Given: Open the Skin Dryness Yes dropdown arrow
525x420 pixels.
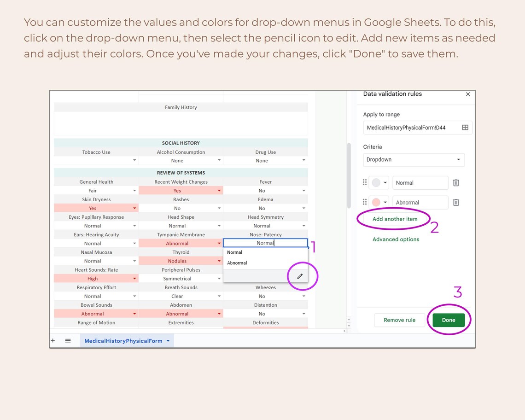Looking at the screenshot, I should click(134, 208).
